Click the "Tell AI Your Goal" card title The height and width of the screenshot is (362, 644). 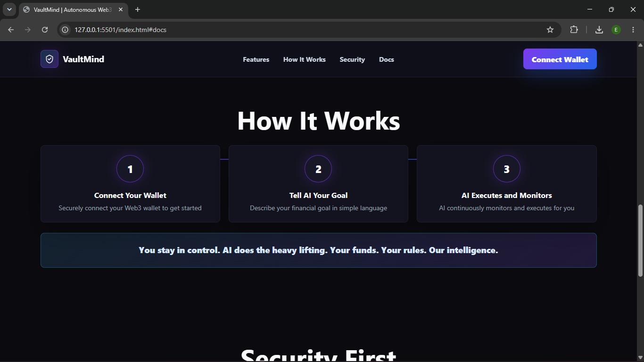(x=318, y=195)
